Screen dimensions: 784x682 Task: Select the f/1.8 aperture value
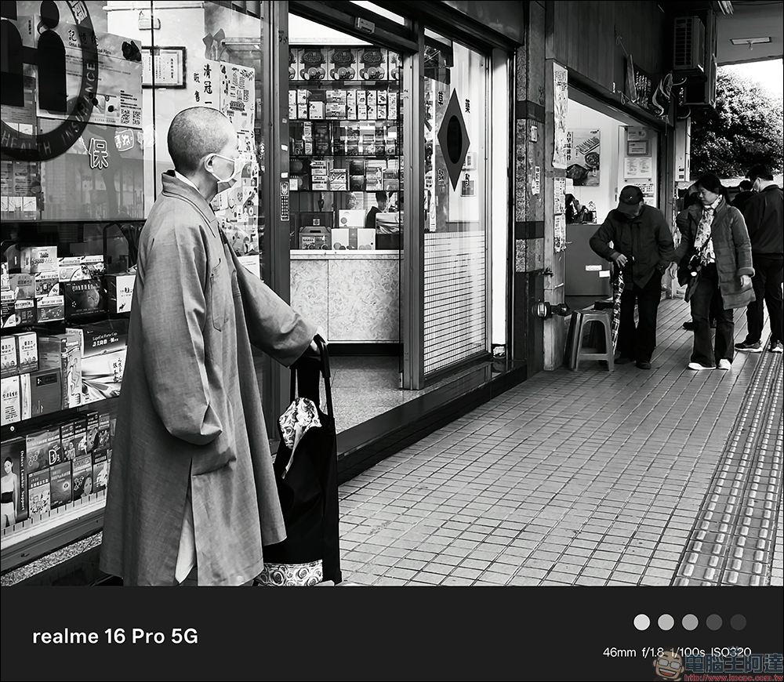652,652
